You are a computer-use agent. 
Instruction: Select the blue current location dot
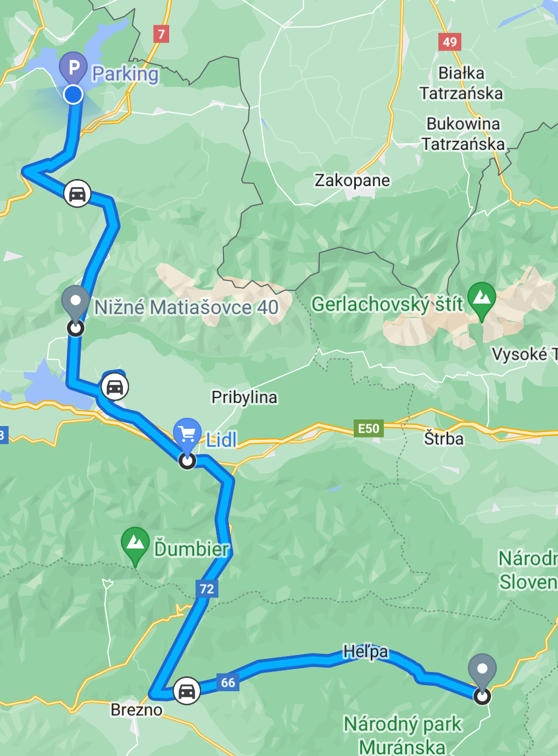(x=73, y=94)
